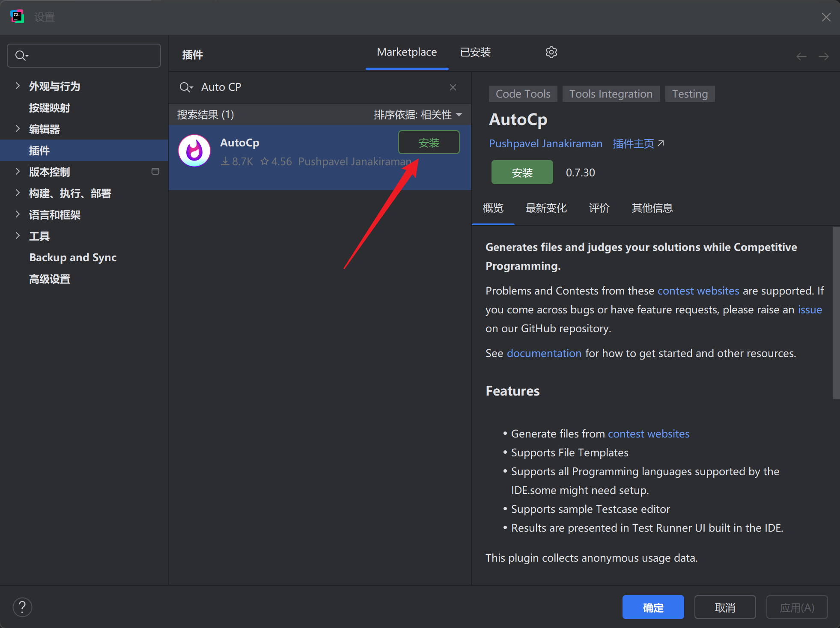Image resolution: width=840 pixels, height=628 pixels.
Task: Open the help question mark icon
Action: 22,607
